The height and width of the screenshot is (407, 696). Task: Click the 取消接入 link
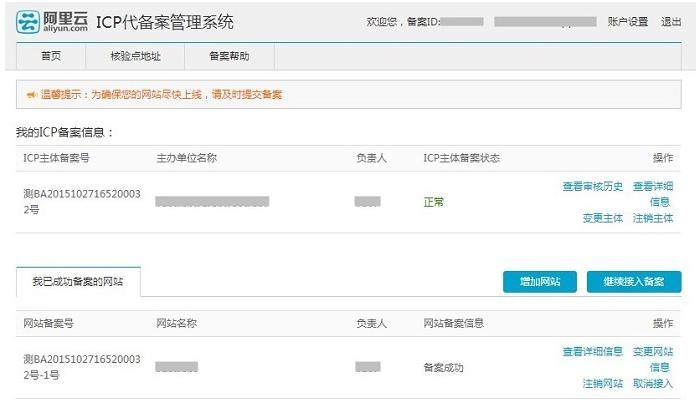coord(652,383)
